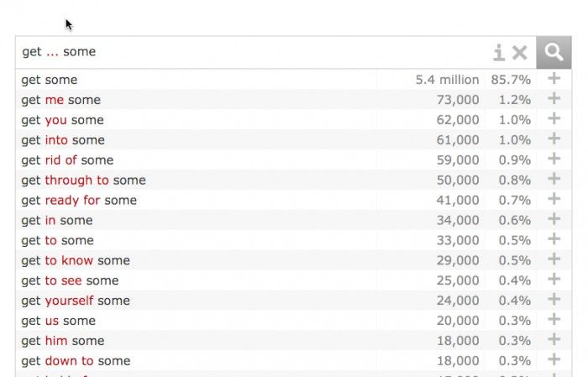The image size is (588, 377).
Task: Open the "get us some" result
Action: click(58, 321)
